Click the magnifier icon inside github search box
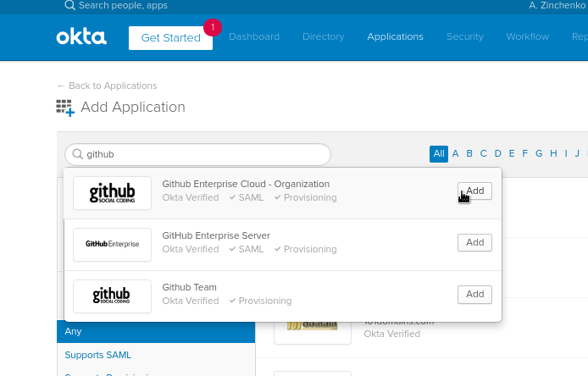 tap(78, 154)
